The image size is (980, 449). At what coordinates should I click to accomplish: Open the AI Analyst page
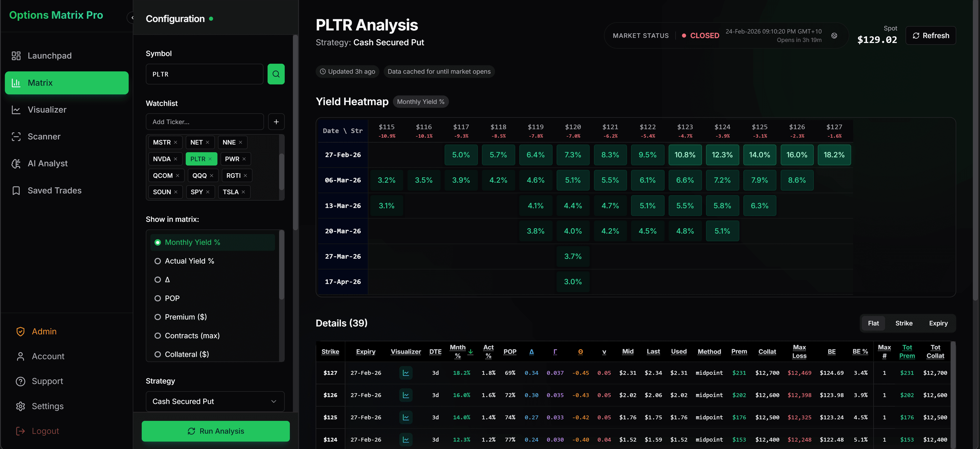(67, 164)
